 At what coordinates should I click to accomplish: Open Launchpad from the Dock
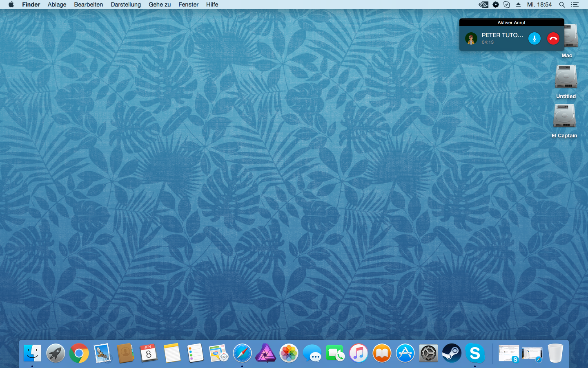click(56, 353)
